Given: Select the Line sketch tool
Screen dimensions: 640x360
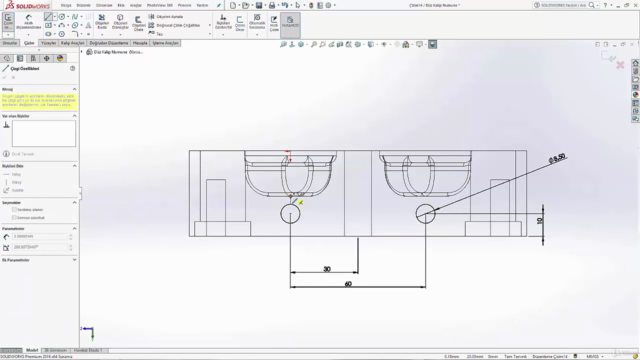Looking at the screenshot, I should pyautogui.click(x=48, y=17).
